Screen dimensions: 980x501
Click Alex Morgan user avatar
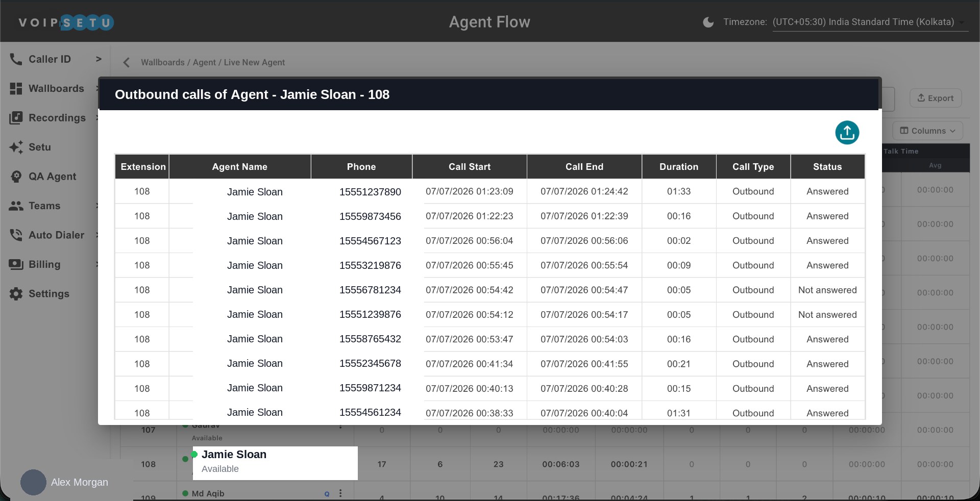tap(33, 482)
